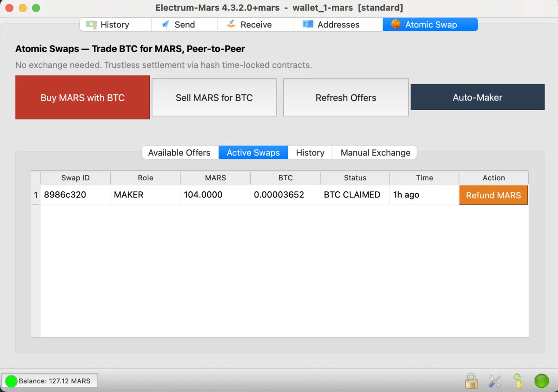The image size is (558, 392).
Task: Open the password lock icon in status bar
Action: coord(471,381)
